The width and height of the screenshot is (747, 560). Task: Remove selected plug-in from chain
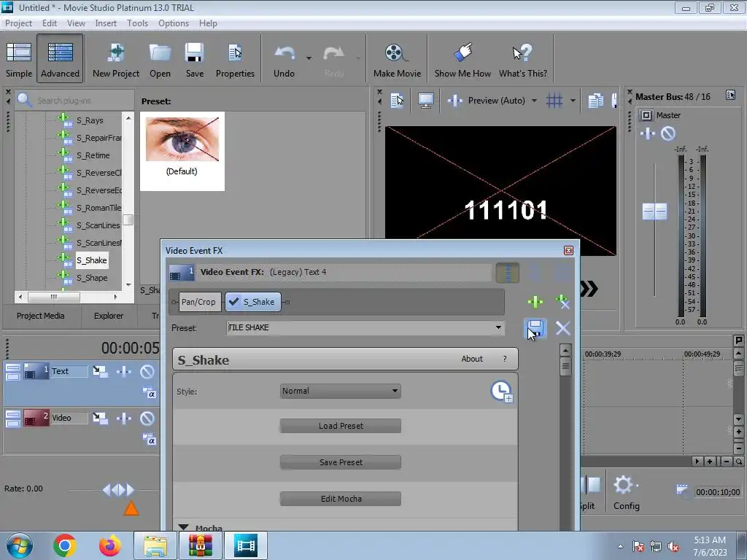562,301
